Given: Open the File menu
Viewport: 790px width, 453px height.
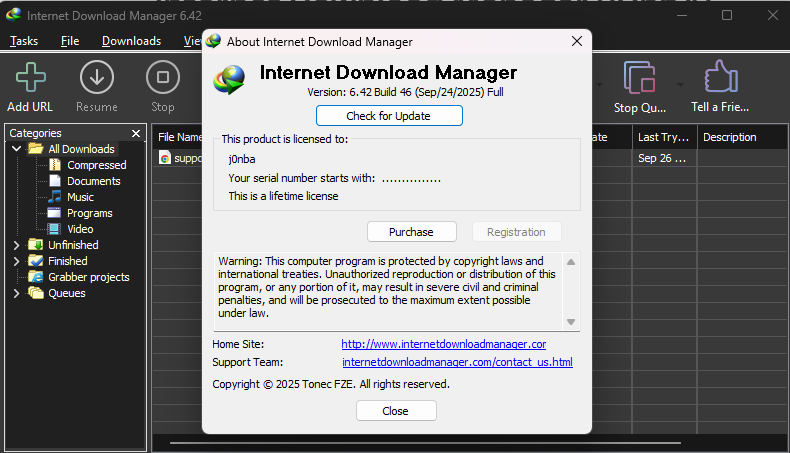Looking at the screenshot, I should (70, 41).
